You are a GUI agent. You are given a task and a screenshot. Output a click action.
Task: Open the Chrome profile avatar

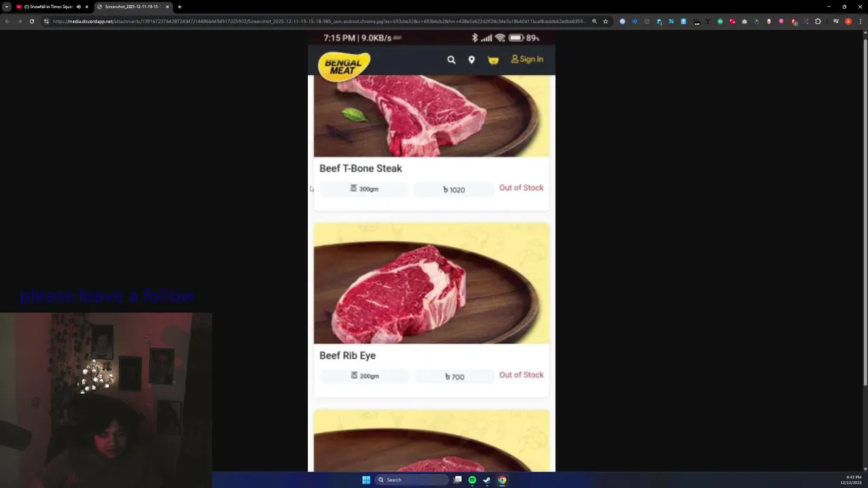pos(848,21)
